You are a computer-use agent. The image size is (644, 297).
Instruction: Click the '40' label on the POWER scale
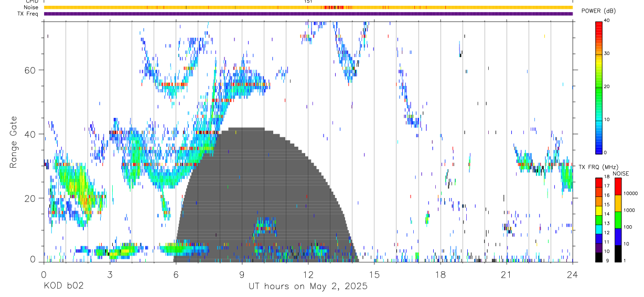tap(606, 20)
